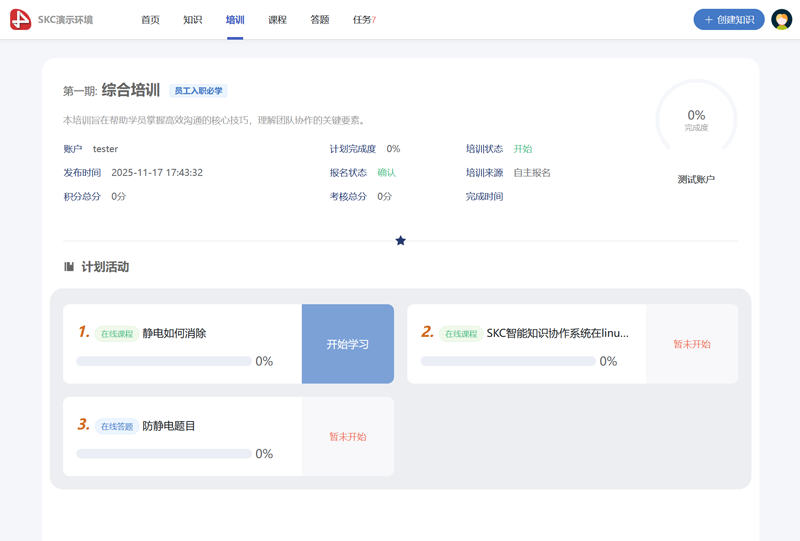Viewport: 800px width, 541px height.
Task: Click the 0% completion circle indicator
Action: [x=696, y=119]
